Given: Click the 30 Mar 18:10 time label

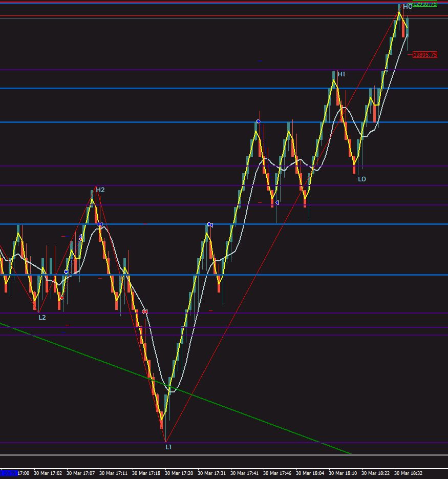Looking at the screenshot, I should pyautogui.click(x=343, y=473).
